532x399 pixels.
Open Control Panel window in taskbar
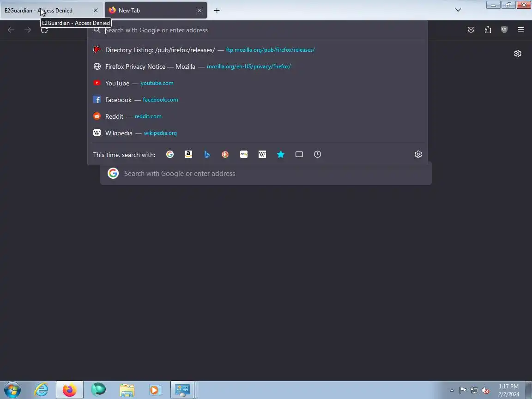click(182, 390)
